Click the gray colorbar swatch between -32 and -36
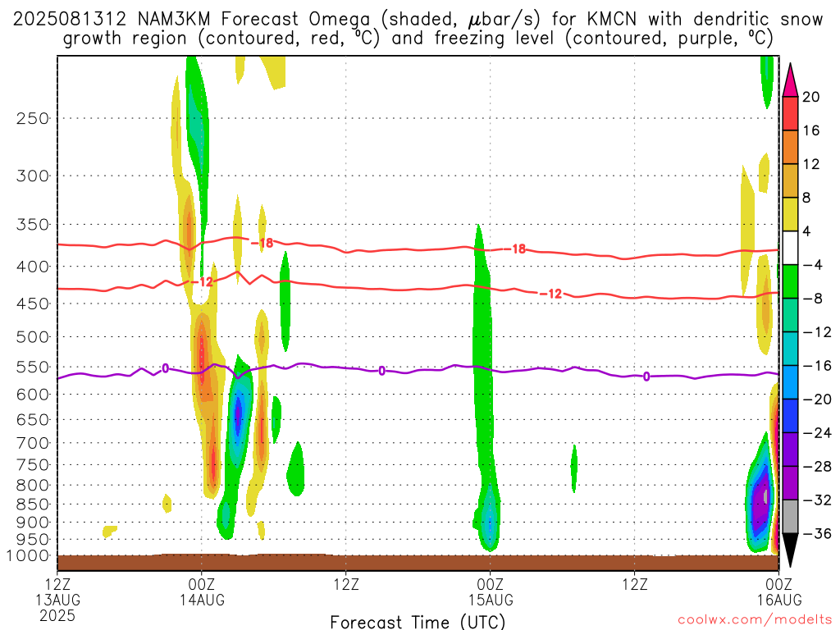This screenshot has width=840, height=630. 790,517
